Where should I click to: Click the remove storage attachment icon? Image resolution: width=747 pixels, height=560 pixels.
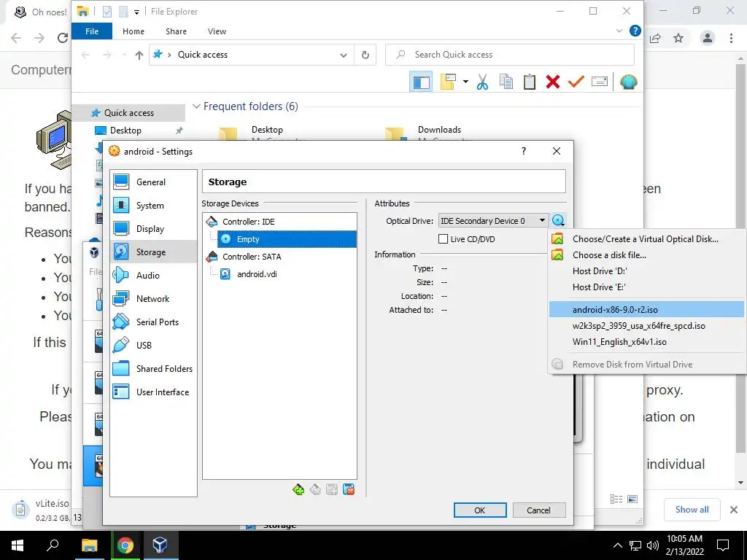(349, 489)
